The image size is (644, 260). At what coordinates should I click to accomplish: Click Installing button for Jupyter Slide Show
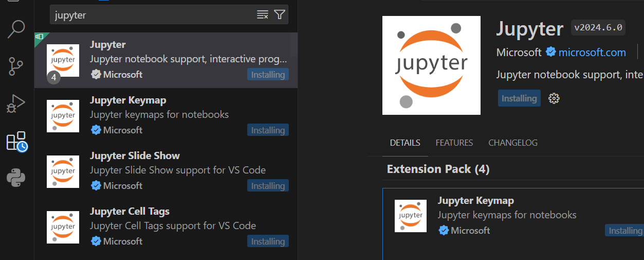pos(268,186)
